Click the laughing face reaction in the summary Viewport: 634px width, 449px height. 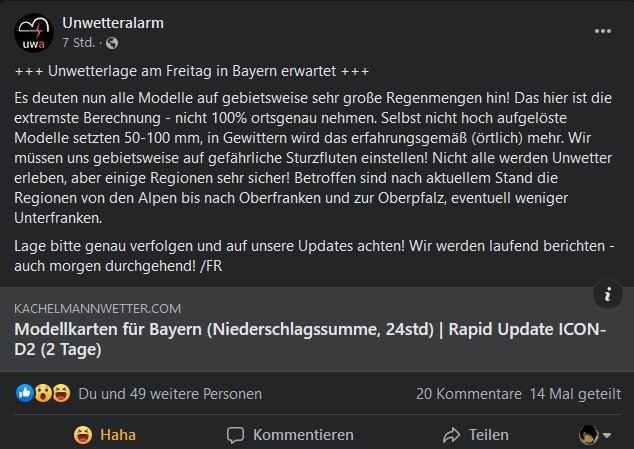61,393
